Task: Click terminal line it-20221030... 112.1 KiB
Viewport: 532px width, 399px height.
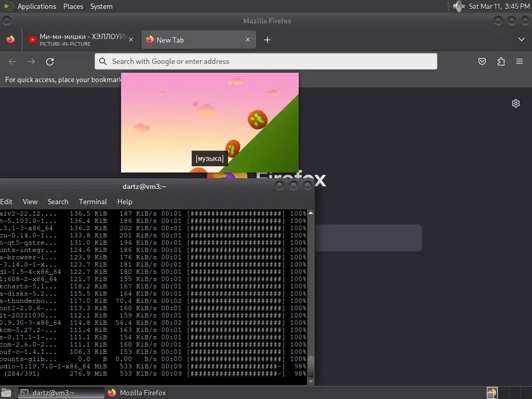Action: (153, 315)
